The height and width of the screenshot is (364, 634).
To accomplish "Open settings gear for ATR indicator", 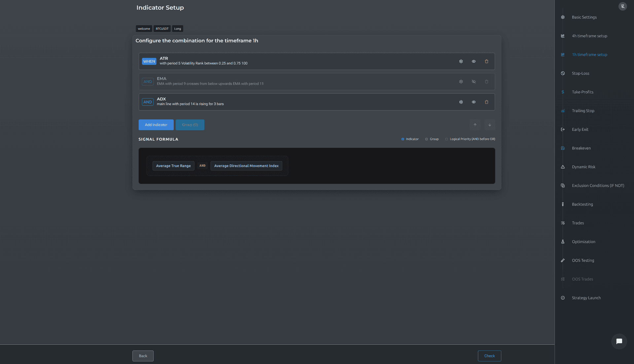I will pos(461,61).
